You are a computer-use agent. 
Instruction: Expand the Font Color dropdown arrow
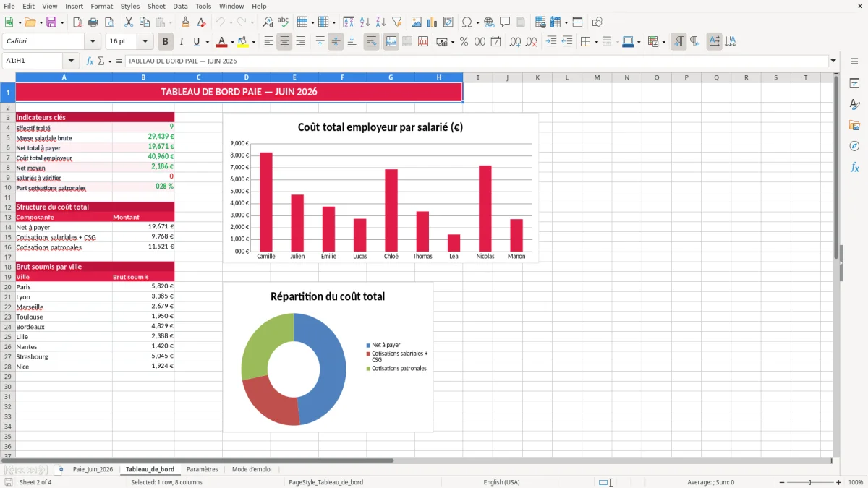coord(232,42)
